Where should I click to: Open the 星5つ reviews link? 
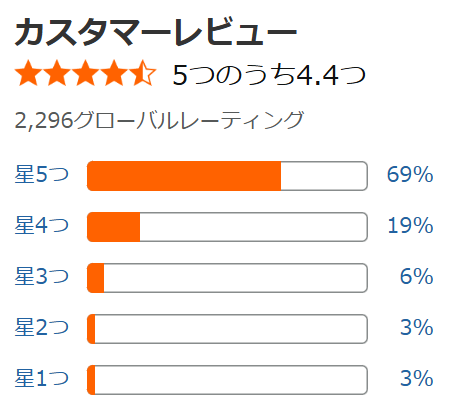pyautogui.click(x=42, y=174)
